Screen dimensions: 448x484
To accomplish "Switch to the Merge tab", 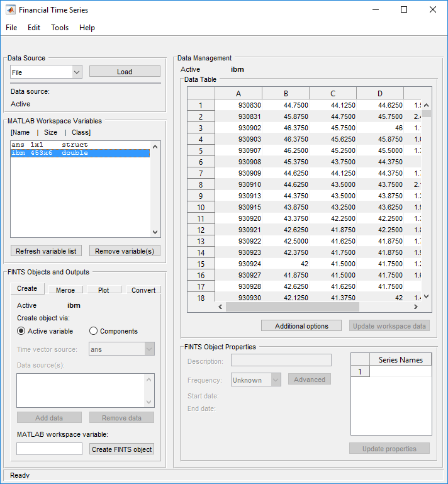I will 65,290.
